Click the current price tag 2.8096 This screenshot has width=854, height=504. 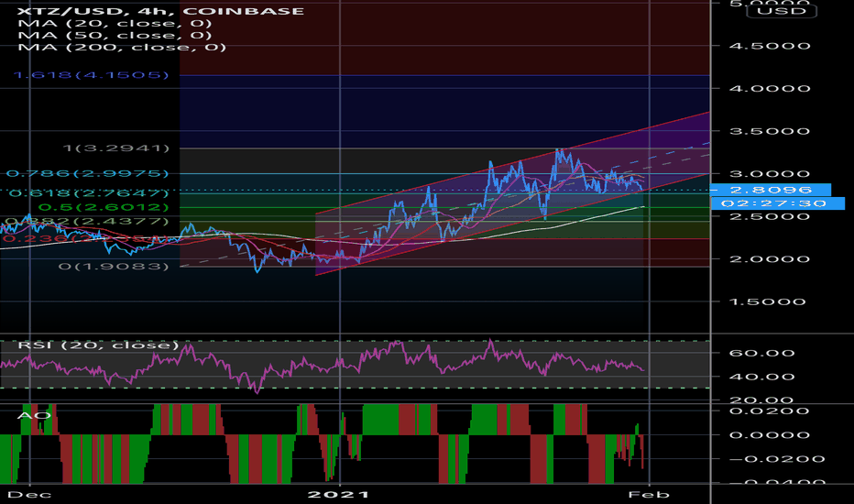point(771,190)
